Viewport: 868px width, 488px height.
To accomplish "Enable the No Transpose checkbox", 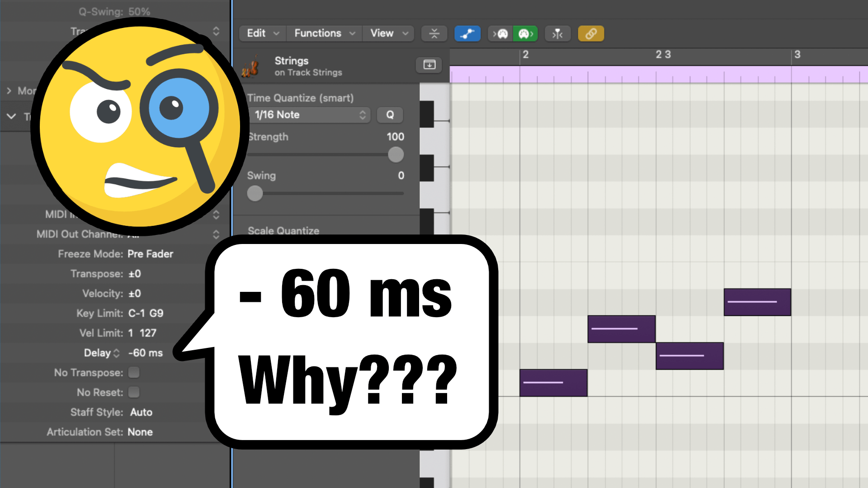I will pos(134,372).
